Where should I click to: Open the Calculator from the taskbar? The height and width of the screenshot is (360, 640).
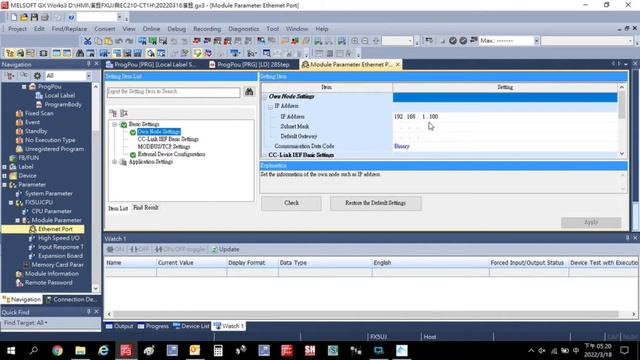click(x=218, y=350)
